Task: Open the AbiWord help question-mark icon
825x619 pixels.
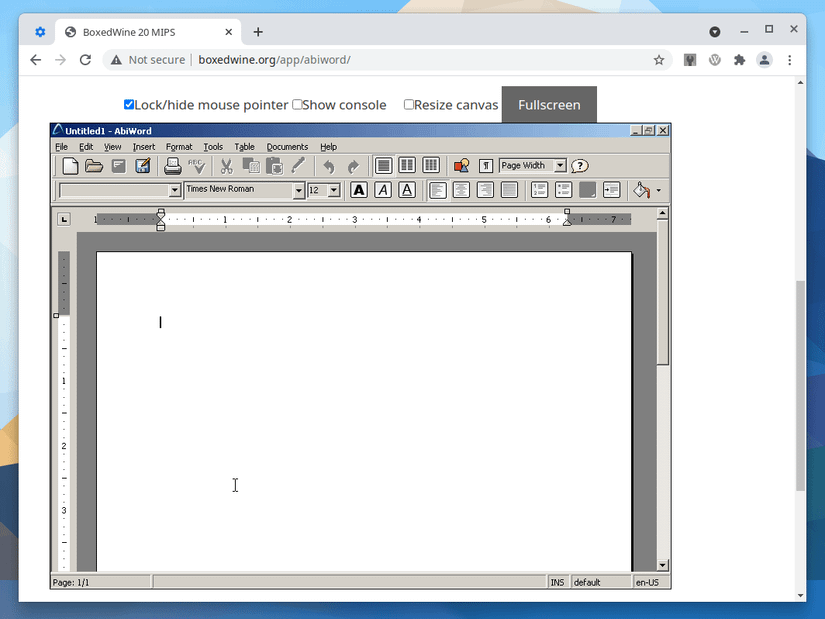Action: [579, 166]
